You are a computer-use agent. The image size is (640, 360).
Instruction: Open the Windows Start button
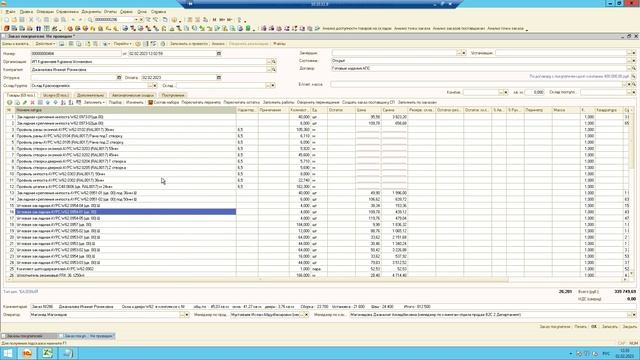point(8,353)
